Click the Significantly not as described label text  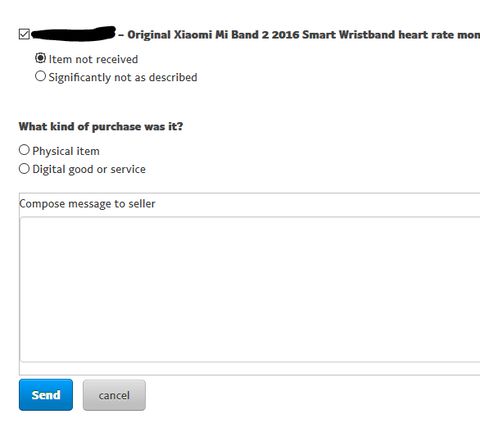[x=123, y=77]
